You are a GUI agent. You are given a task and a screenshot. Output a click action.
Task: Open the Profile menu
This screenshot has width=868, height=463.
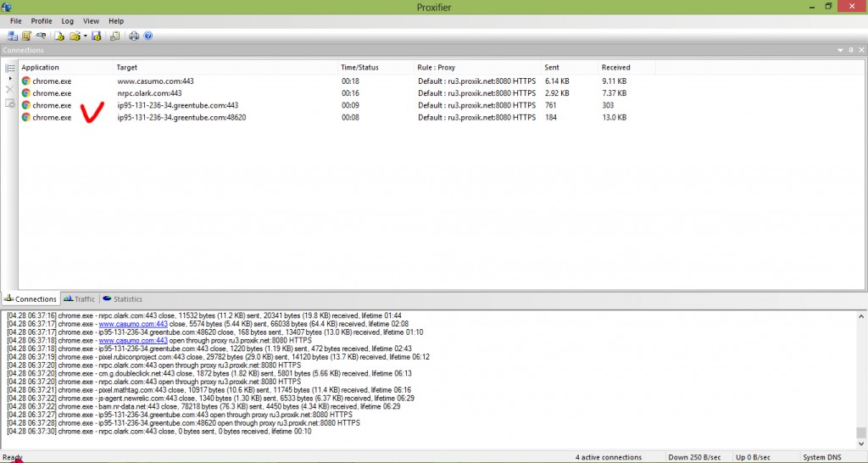42,21
